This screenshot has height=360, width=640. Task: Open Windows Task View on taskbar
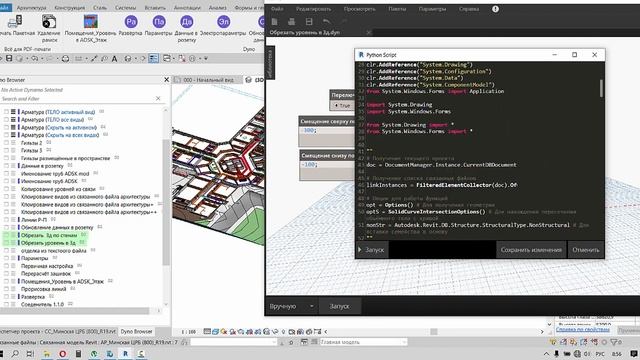click(30, 353)
